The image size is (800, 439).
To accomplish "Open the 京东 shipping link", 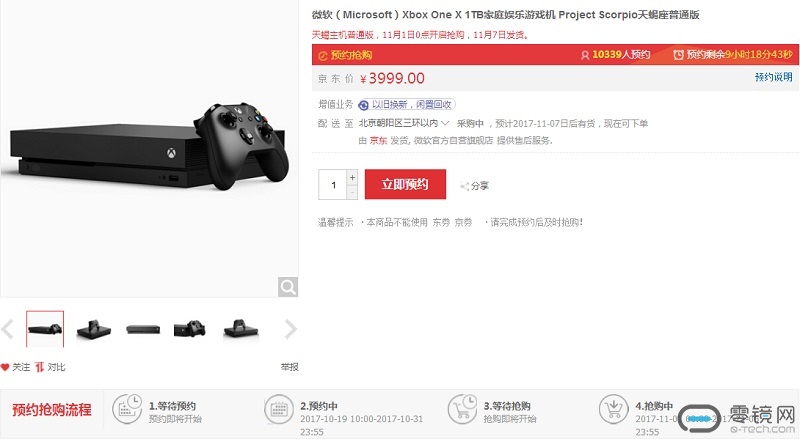I will pyautogui.click(x=378, y=140).
